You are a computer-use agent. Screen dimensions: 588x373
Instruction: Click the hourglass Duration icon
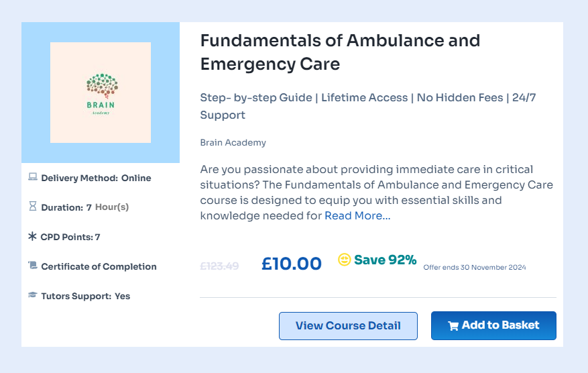click(33, 207)
